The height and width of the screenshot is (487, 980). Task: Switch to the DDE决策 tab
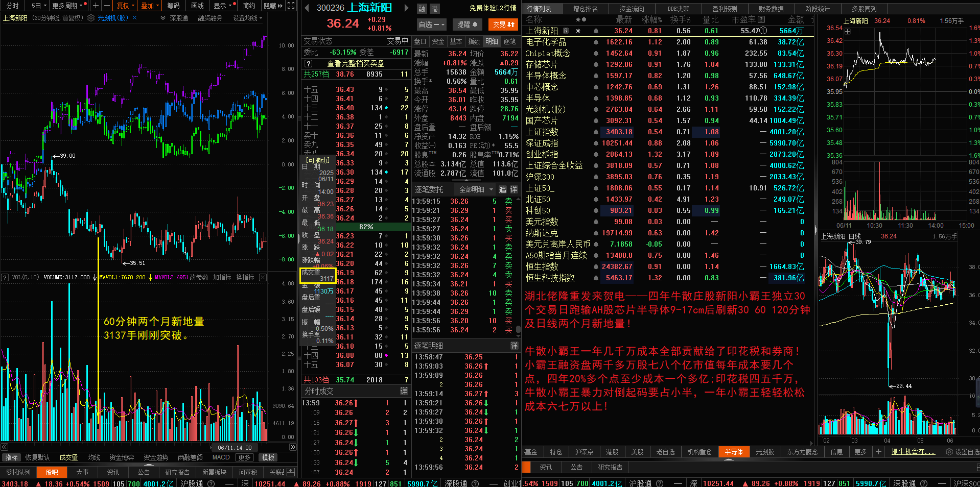coord(678,9)
